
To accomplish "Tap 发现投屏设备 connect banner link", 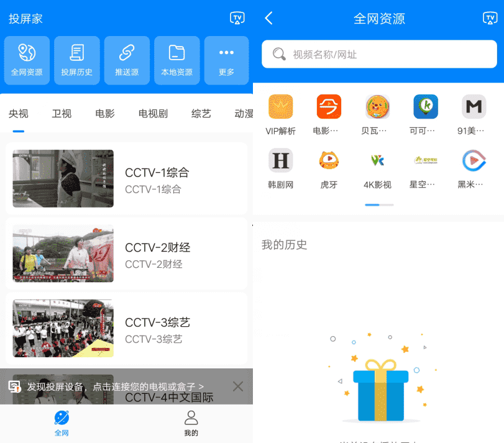I will 116,386.
